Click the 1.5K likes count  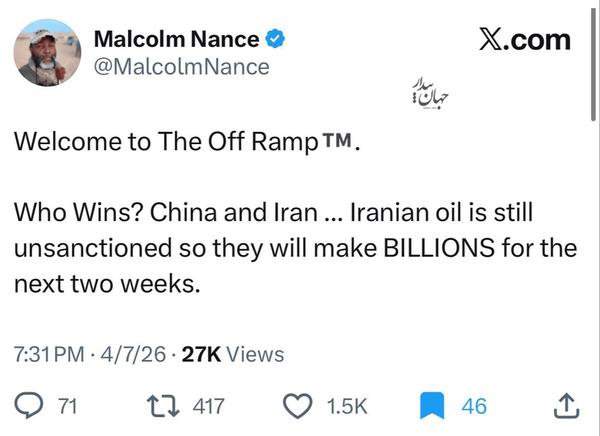348,406
